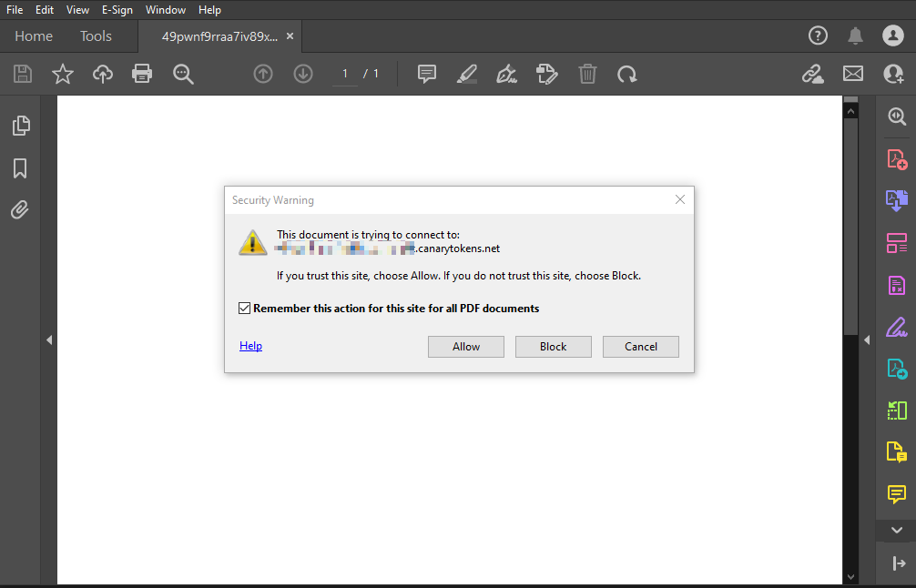This screenshot has height=588, width=916.
Task: Uncheck Remember this action for this site
Action: pyautogui.click(x=244, y=308)
